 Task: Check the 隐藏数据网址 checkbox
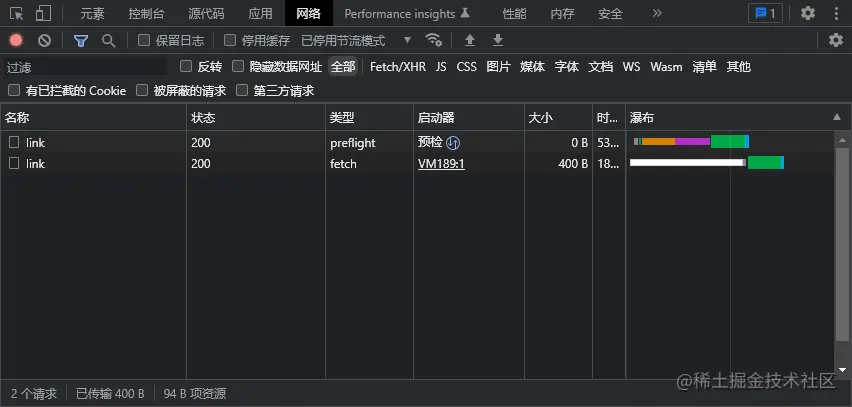tap(237, 66)
